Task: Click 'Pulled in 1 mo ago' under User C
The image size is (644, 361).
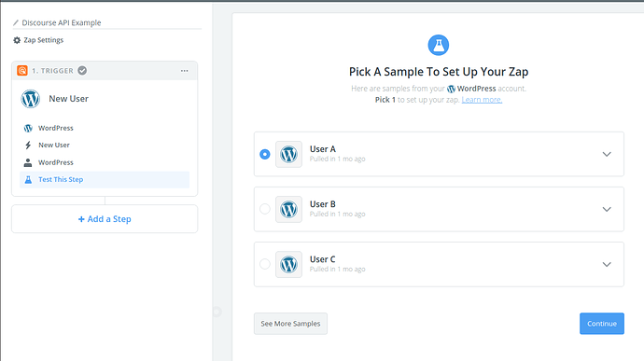Action: click(x=337, y=269)
